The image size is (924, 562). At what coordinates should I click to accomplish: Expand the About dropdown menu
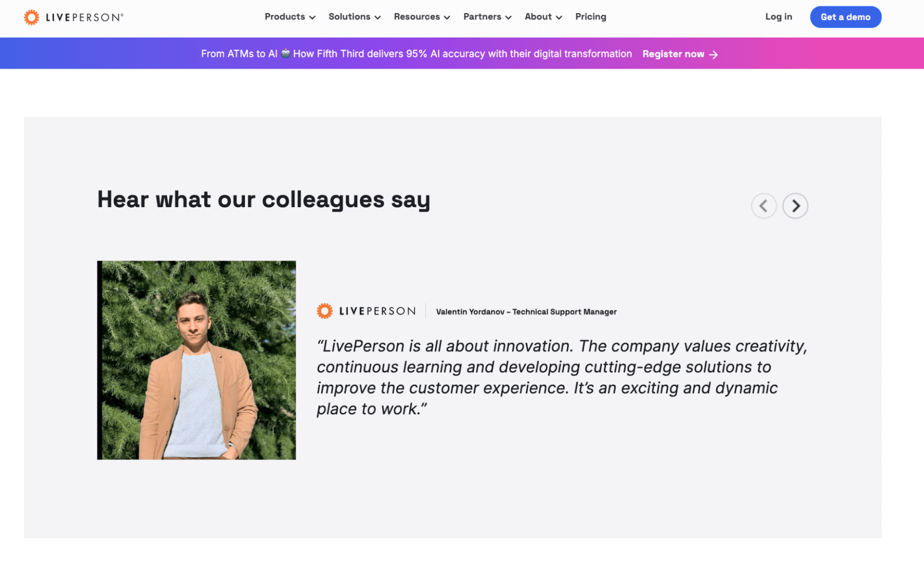click(x=542, y=17)
